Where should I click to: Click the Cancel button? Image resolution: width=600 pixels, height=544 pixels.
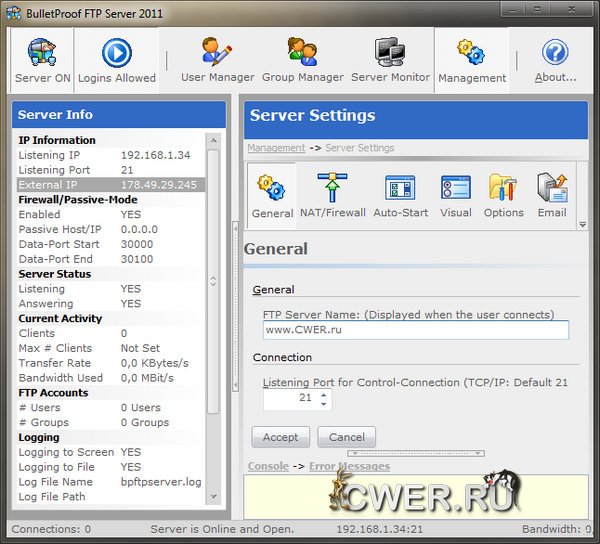[347, 437]
